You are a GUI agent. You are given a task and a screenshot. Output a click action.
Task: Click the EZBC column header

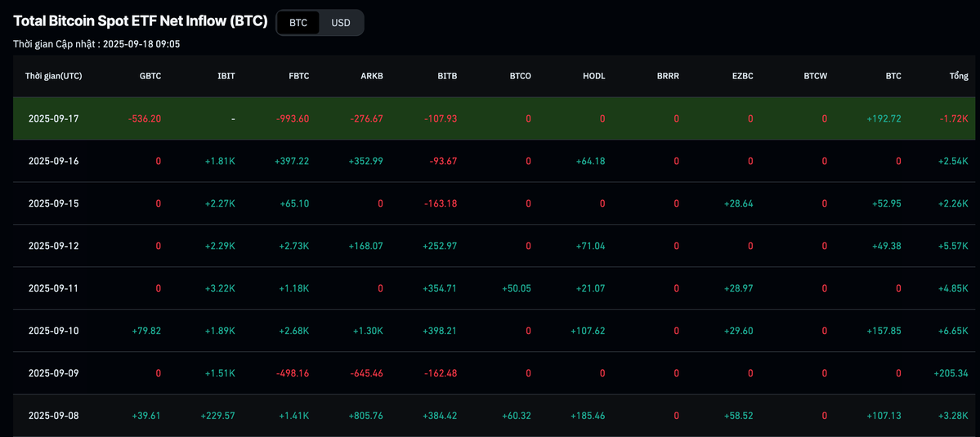click(x=742, y=76)
